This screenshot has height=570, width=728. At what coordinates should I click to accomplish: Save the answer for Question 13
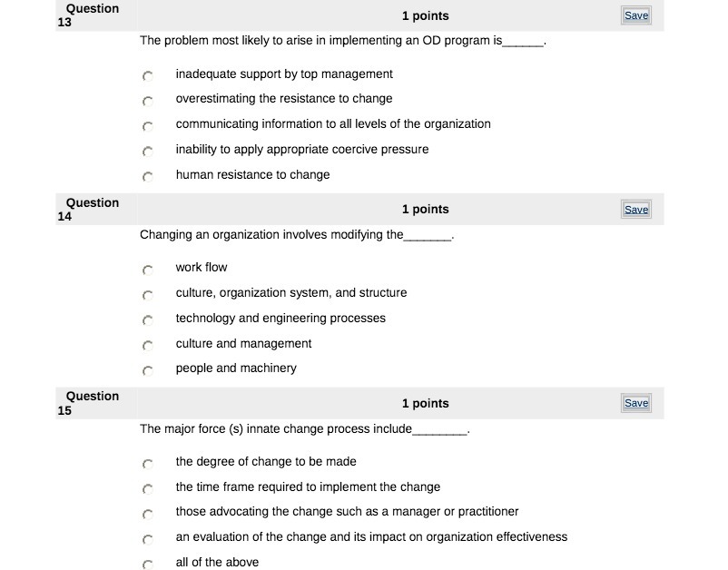pyautogui.click(x=635, y=15)
